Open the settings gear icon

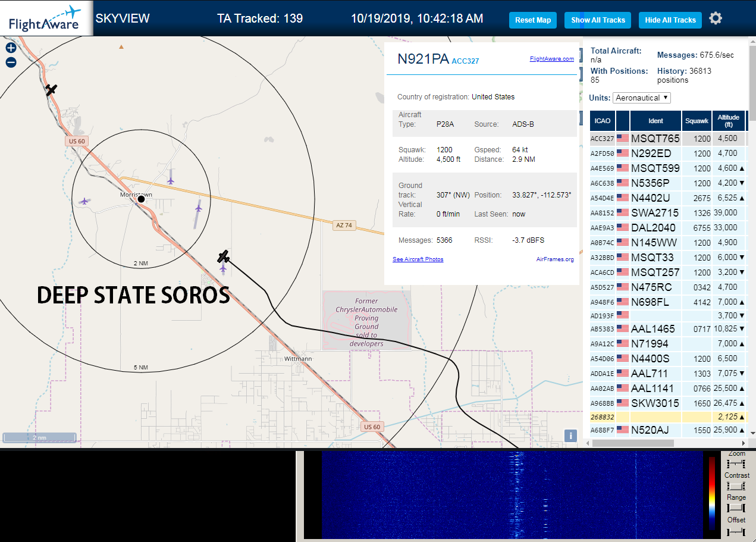pyautogui.click(x=716, y=18)
